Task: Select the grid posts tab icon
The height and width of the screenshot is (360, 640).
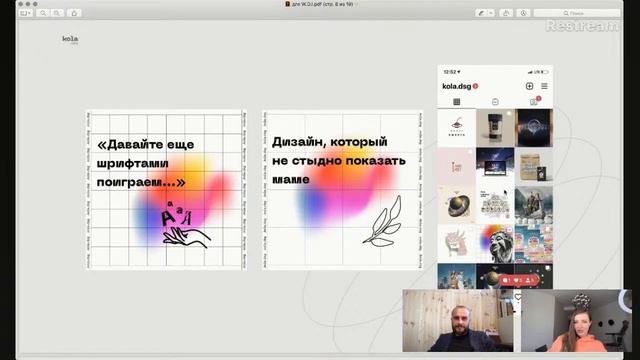Action: click(457, 102)
